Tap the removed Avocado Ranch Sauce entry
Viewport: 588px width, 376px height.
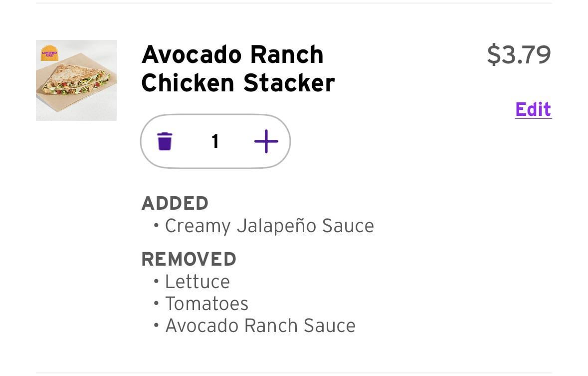(260, 326)
